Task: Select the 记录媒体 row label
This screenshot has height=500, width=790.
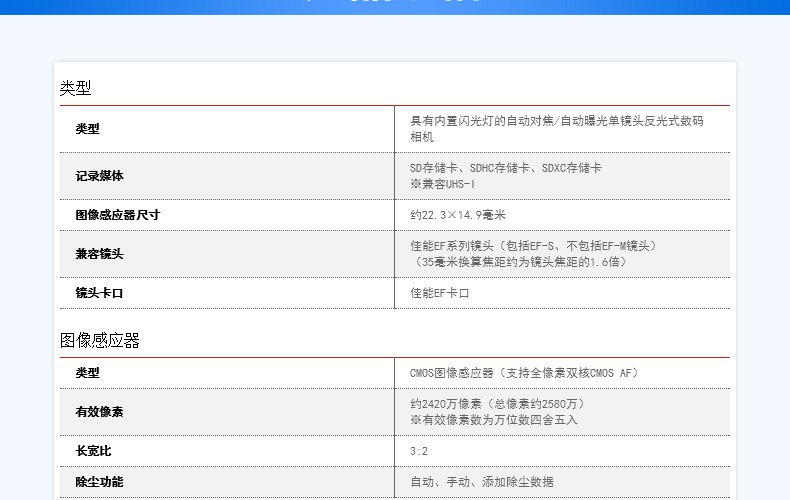Action: [x=99, y=176]
